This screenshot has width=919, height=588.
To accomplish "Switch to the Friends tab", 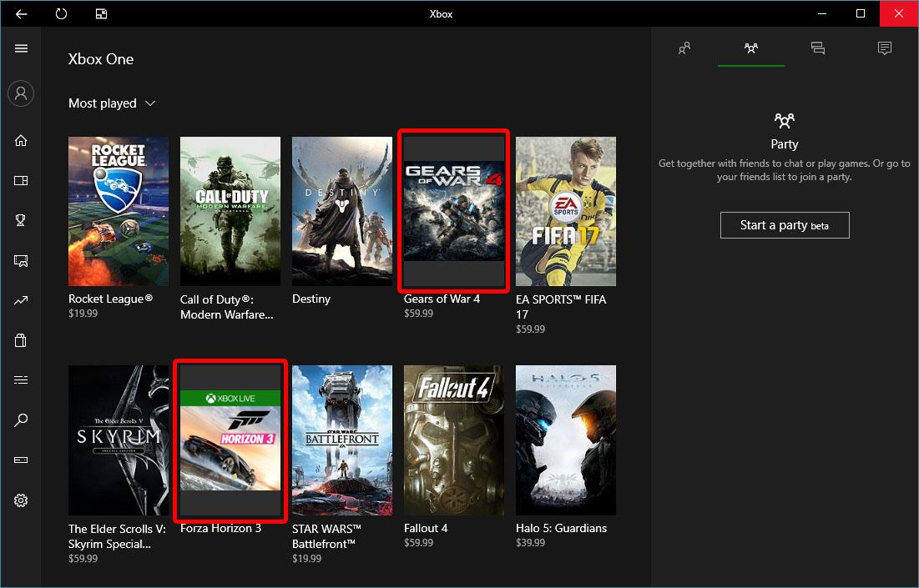I will tap(684, 48).
